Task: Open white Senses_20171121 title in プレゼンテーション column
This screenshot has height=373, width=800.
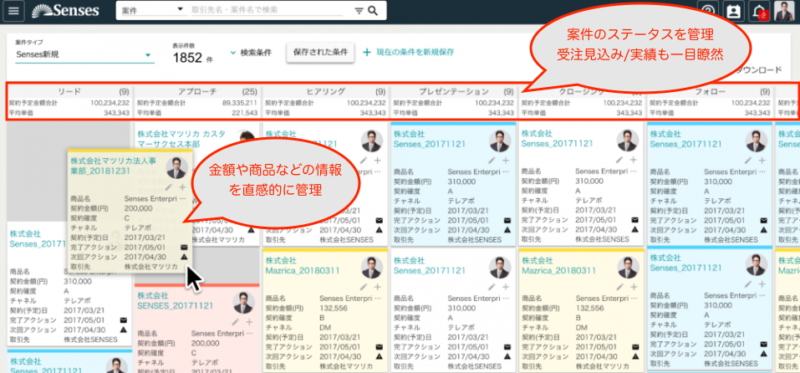Action: pos(430,265)
